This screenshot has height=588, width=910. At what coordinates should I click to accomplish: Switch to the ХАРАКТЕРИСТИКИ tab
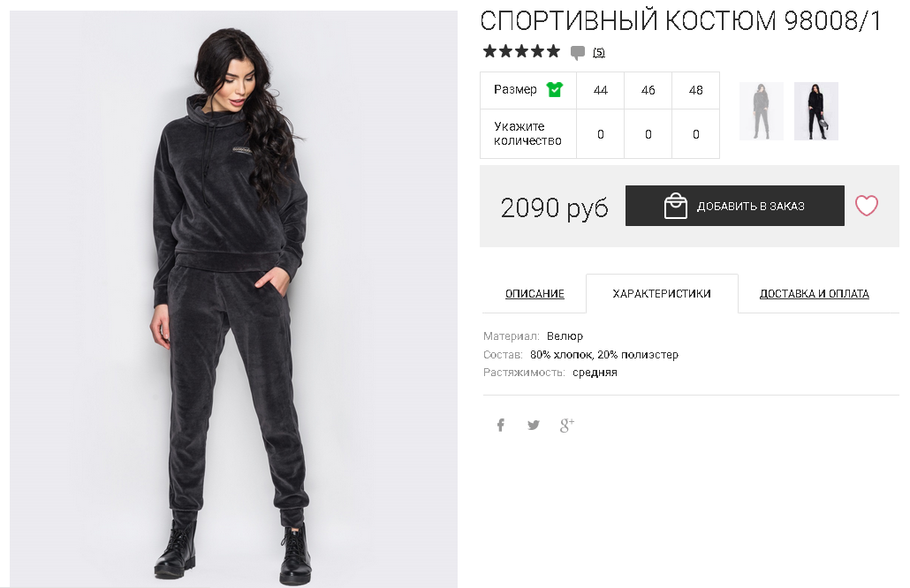point(662,294)
